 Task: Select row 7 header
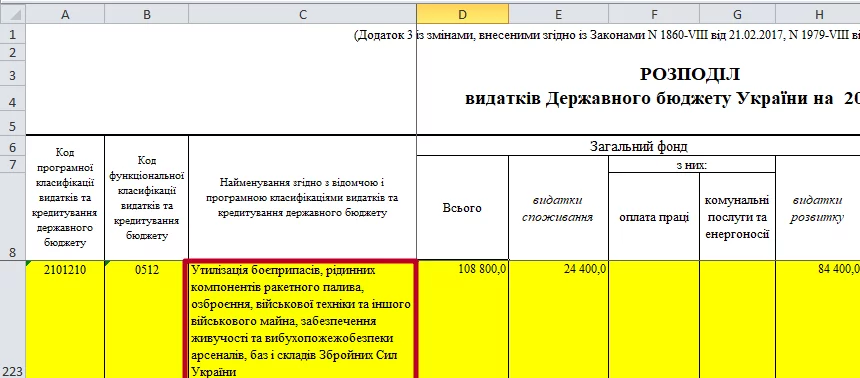pos(13,164)
